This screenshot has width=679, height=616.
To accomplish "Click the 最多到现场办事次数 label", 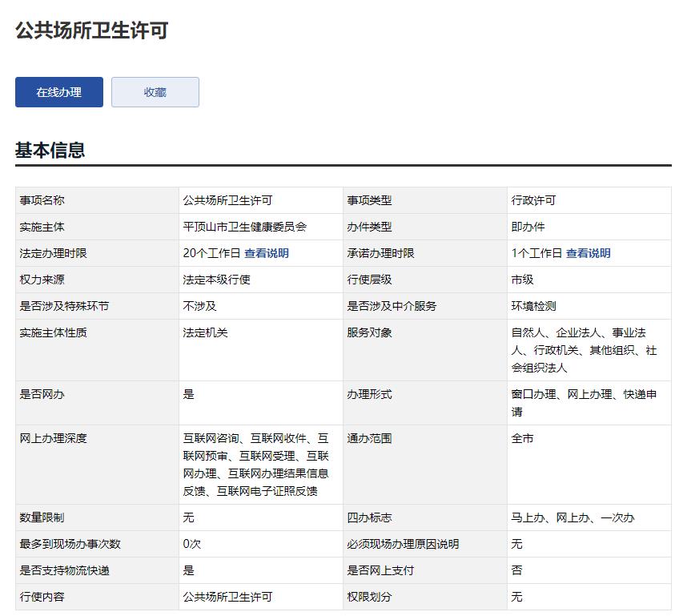I will pyautogui.click(x=70, y=544).
